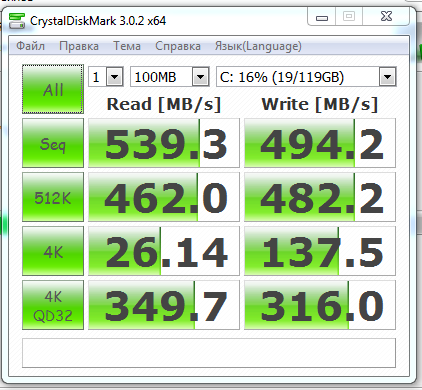Click the 4K QD32 write result 316.0
Screen dimensions: 422x390
tap(320, 305)
